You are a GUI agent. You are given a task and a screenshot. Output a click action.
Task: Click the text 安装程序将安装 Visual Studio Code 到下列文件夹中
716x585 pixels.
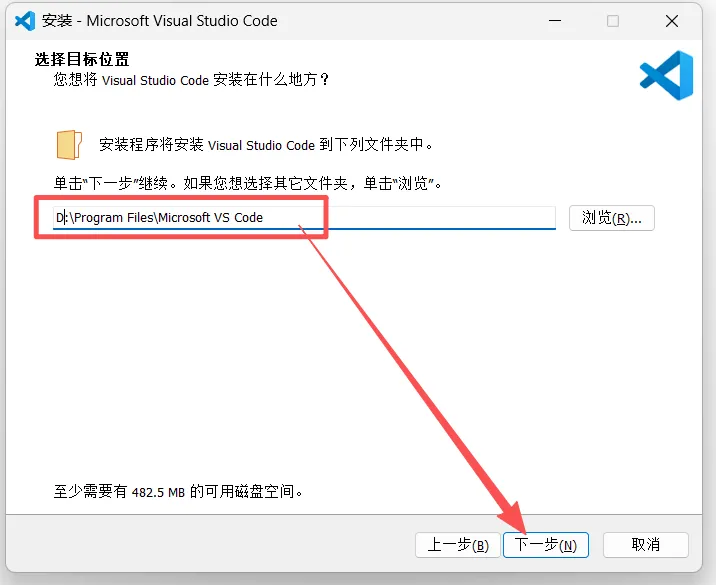pyautogui.click(x=266, y=145)
